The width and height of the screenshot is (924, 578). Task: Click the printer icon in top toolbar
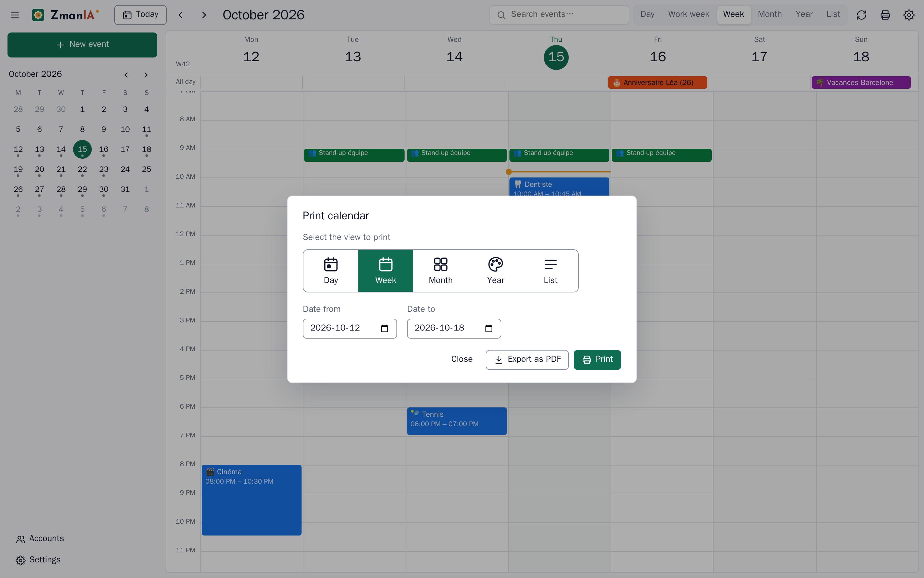pyautogui.click(x=885, y=15)
